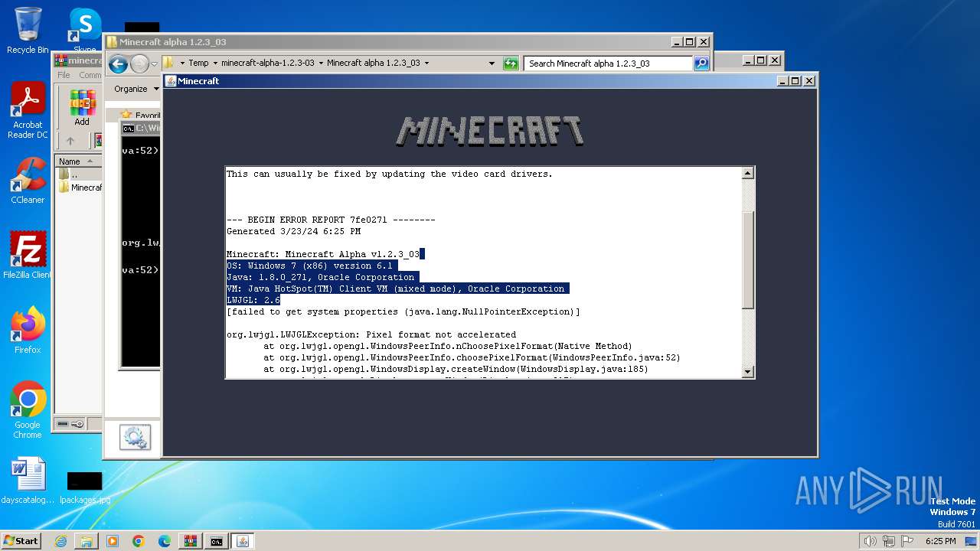Click the error report scrollbar thumb
This screenshot has width=980, height=551.
[748, 260]
